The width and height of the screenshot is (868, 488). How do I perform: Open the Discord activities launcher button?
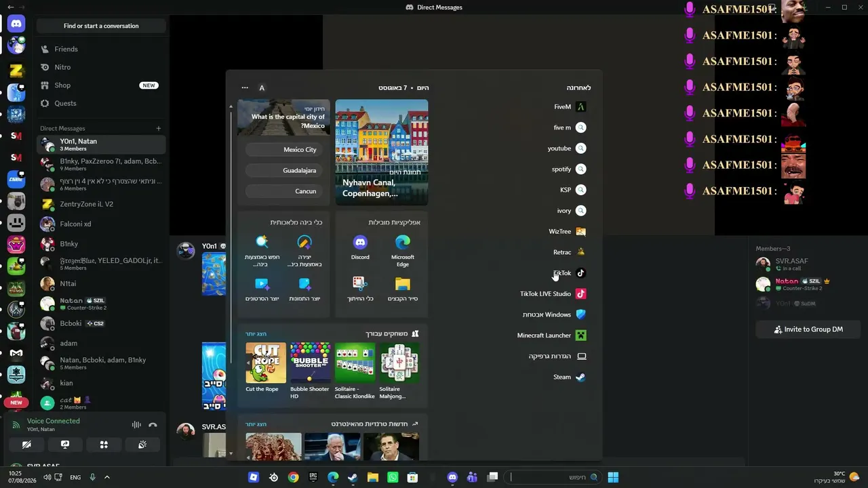click(104, 445)
